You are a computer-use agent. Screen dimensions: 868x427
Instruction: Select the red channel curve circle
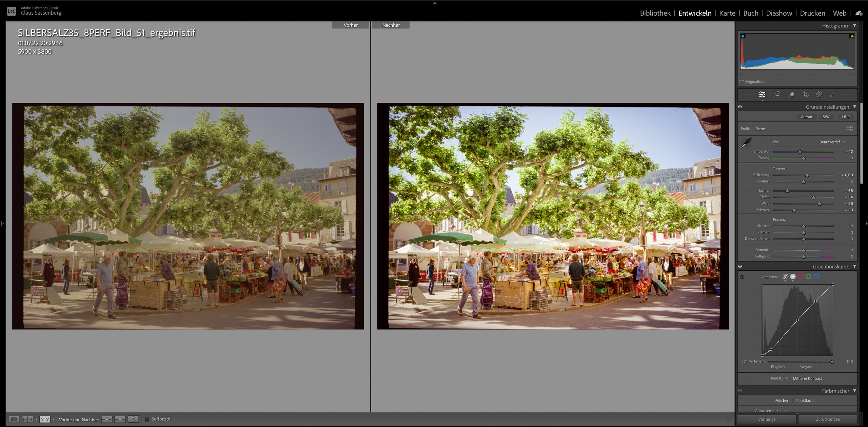click(x=801, y=277)
